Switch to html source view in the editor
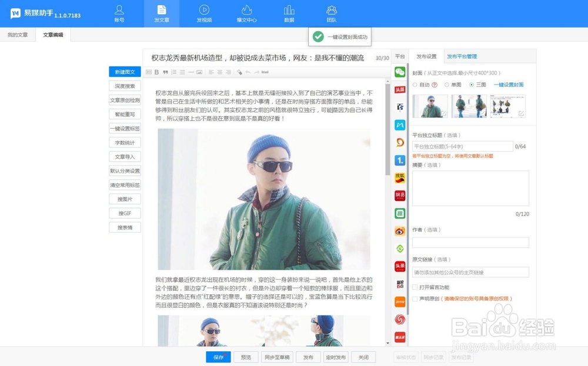The width and height of the screenshot is (588, 366). tap(266, 72)
